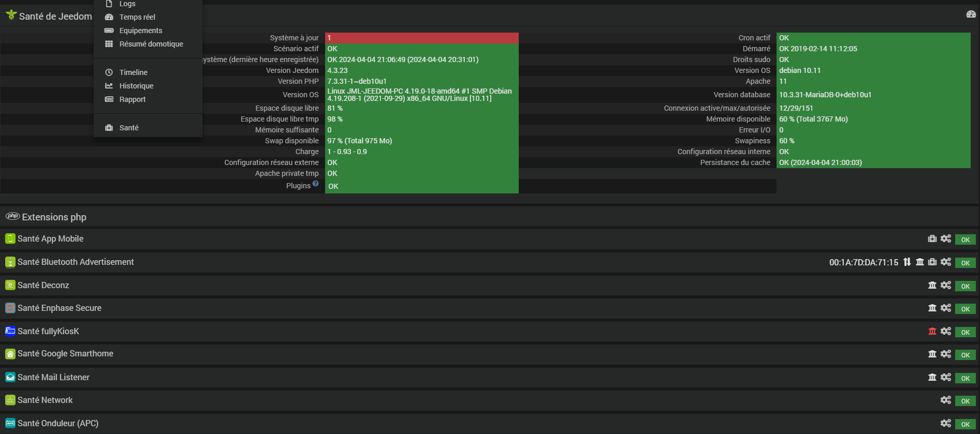Click the daemon building icon for Mail Listener

pos(932,377)
